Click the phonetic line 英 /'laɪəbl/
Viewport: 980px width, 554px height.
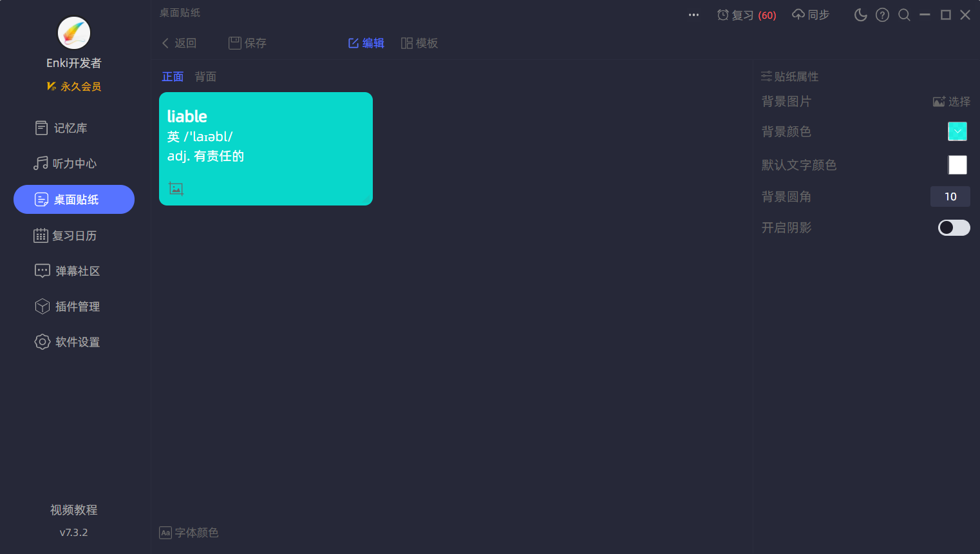200,137
